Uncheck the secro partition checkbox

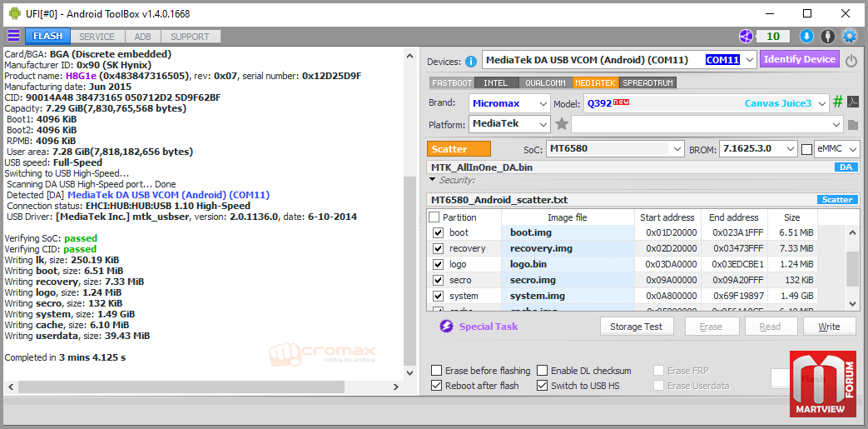pyautogui.click(x=439, y=281)
